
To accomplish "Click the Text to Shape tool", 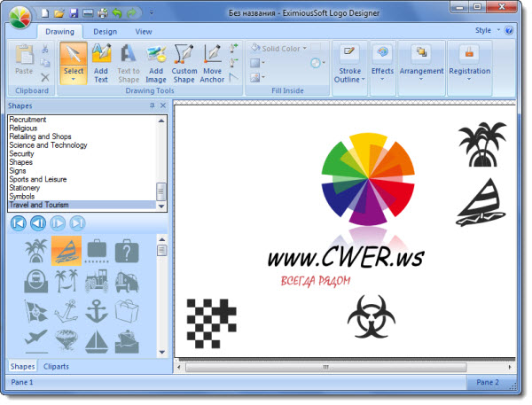I will pos(129,63).
